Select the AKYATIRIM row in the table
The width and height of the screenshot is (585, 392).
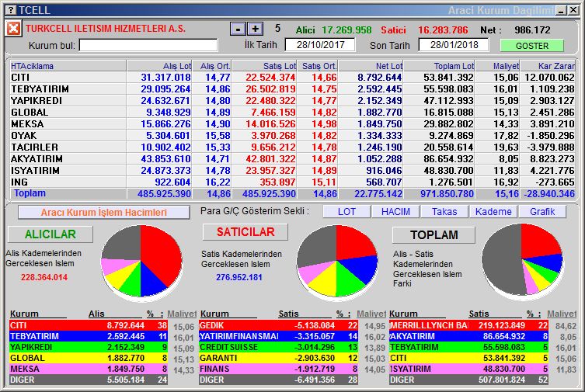tap(292, 158)
